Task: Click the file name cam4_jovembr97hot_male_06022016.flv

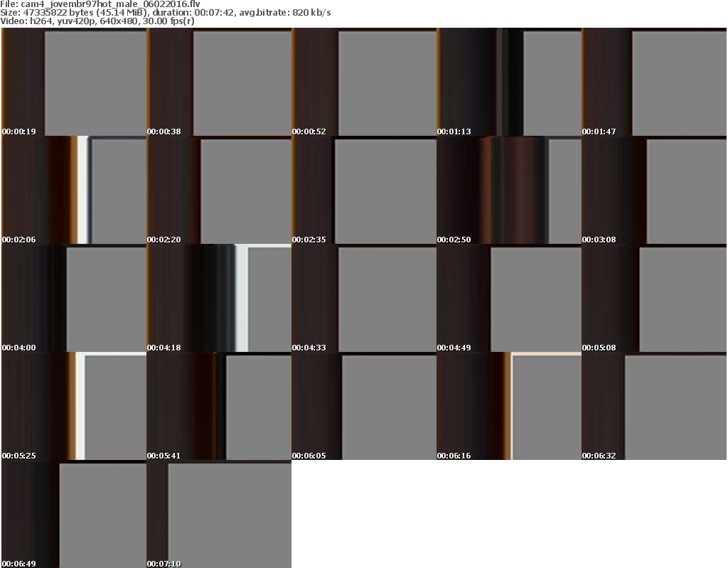Action: click(110, 4)
